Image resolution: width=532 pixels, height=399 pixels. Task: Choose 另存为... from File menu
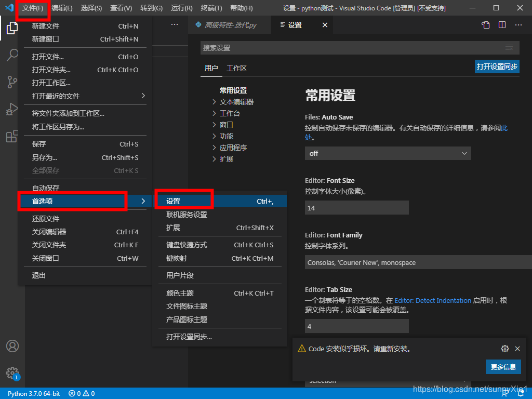tap(85, 157)
